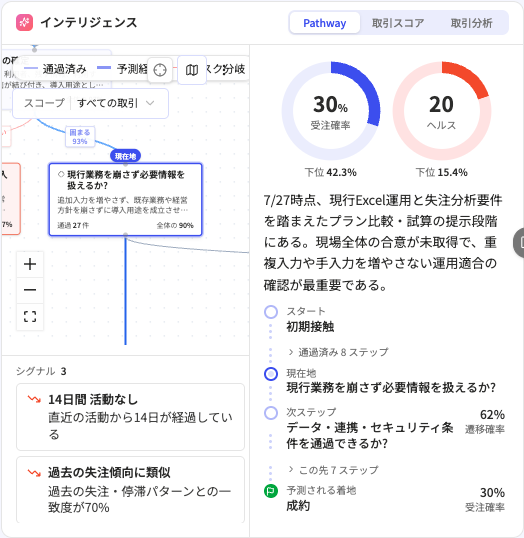
Task: Click 現行業務を崩さず必要情報を扱えるか? in the timeline
Action: point(391,388)
